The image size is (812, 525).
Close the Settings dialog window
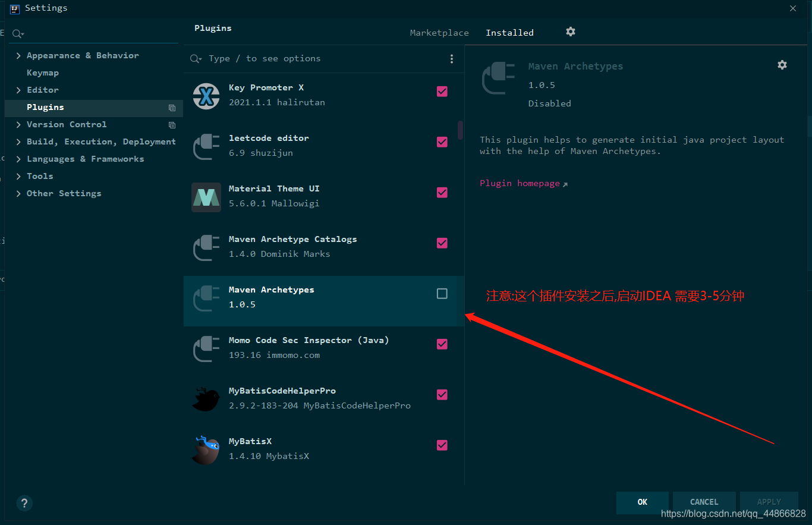tap(792, 8)
